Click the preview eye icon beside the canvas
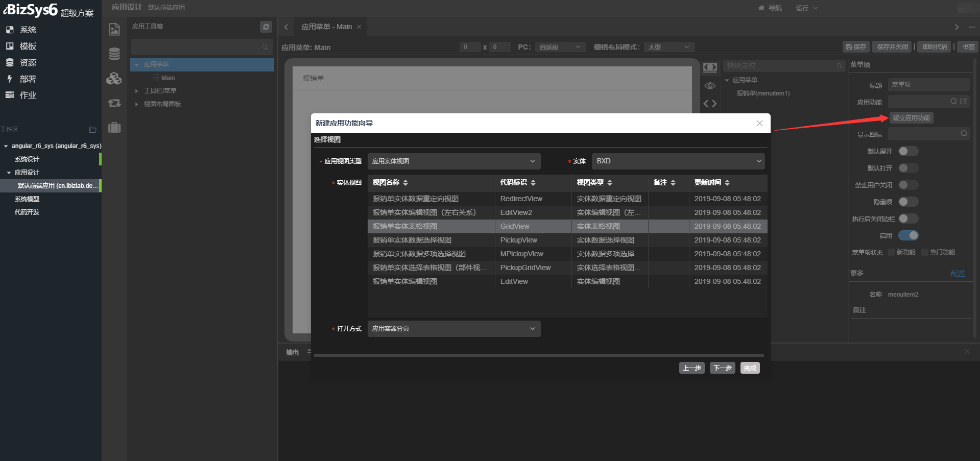 (x=710, y=86)
